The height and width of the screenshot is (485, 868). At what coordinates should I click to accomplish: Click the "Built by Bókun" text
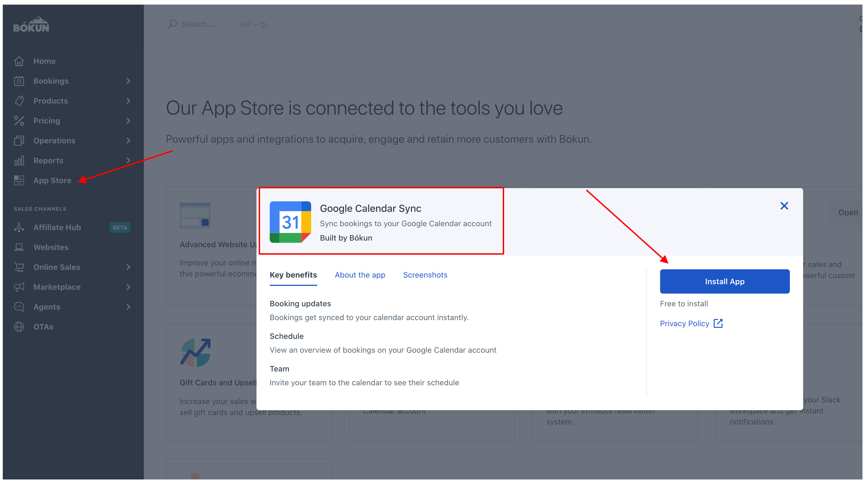tap(346, 238)
